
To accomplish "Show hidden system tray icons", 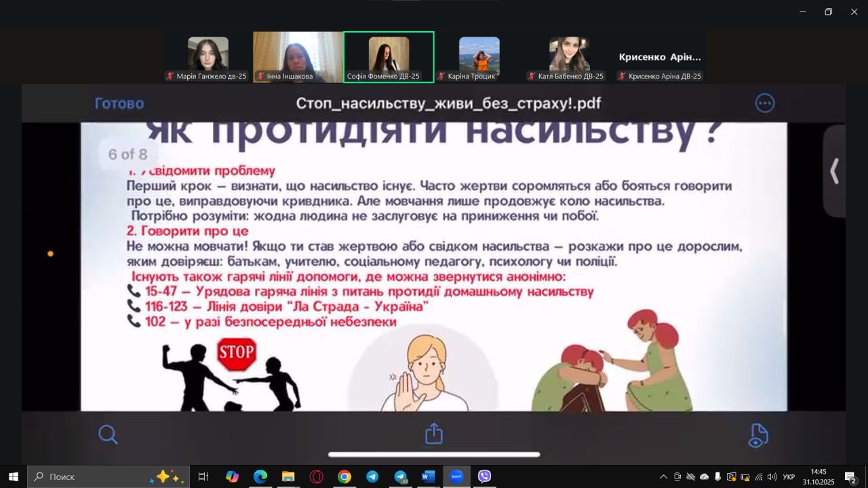I will coord(663,476).
